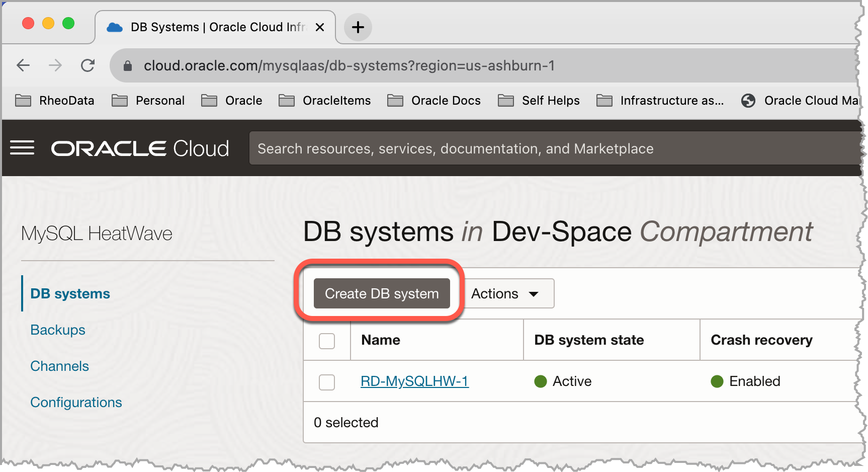Click the Oracle Cloud logo
The height and width of the screenshot is (472, 868).
tap(140, 148)
